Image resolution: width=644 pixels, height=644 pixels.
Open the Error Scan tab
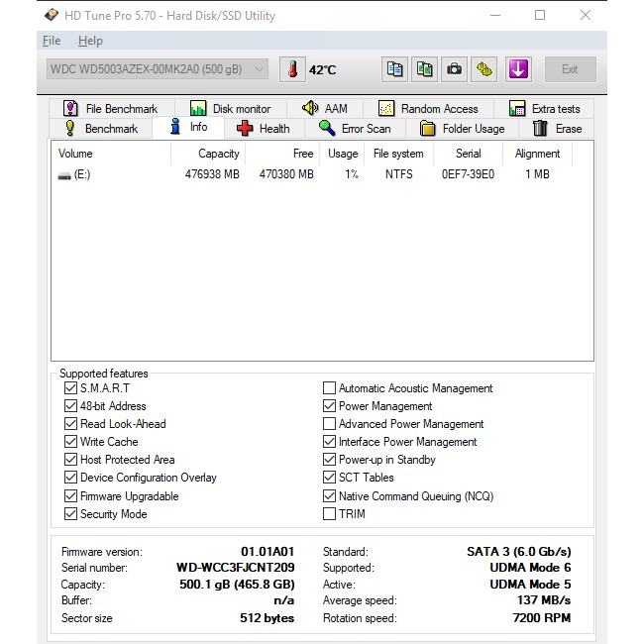point(355,129)
